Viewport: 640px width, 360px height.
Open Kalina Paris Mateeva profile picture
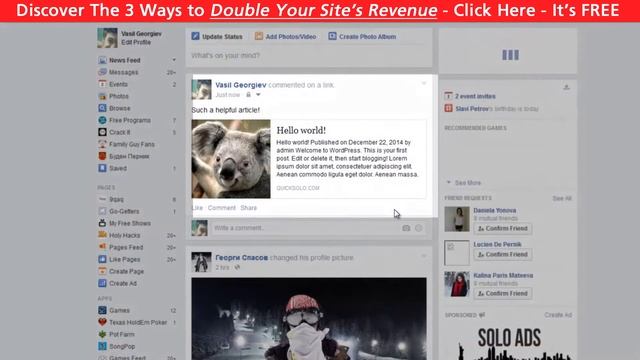click(x=457, y=284)
